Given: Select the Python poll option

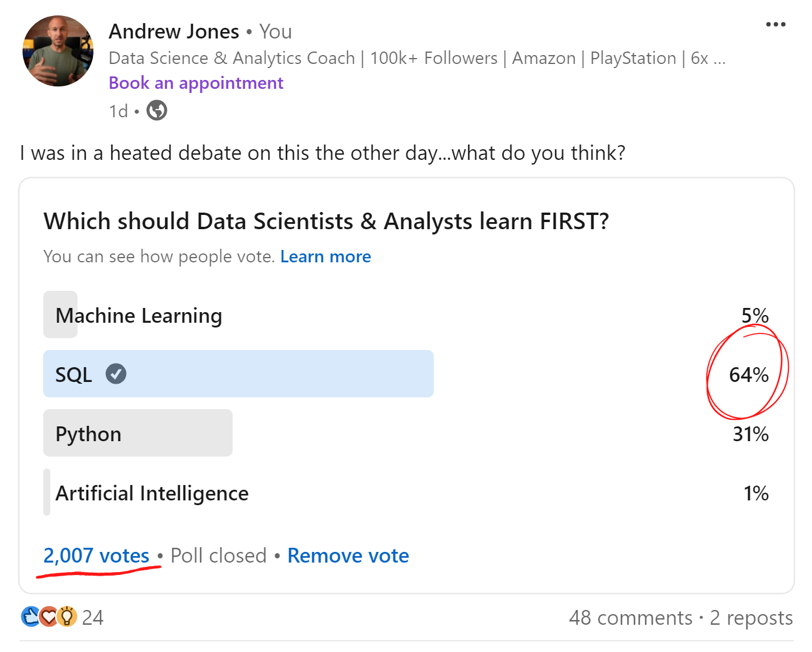Looking at the screenshot, I should coord(407,433).
